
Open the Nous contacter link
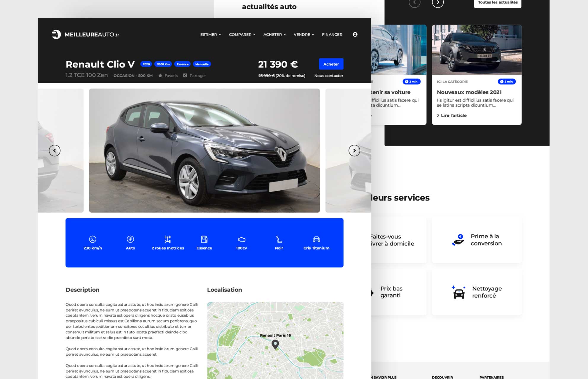click(x=329, y=76)
